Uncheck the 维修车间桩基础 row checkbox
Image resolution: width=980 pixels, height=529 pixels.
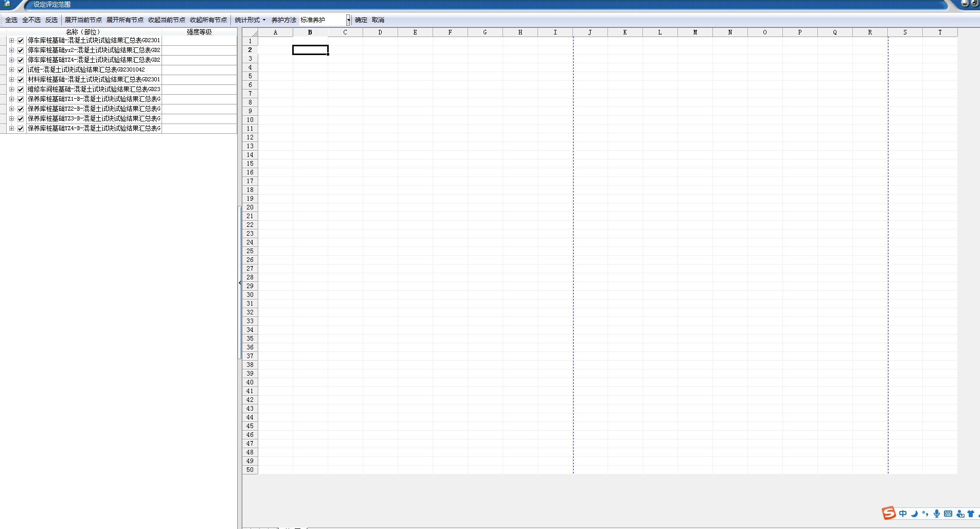click(x=21, y=90)
